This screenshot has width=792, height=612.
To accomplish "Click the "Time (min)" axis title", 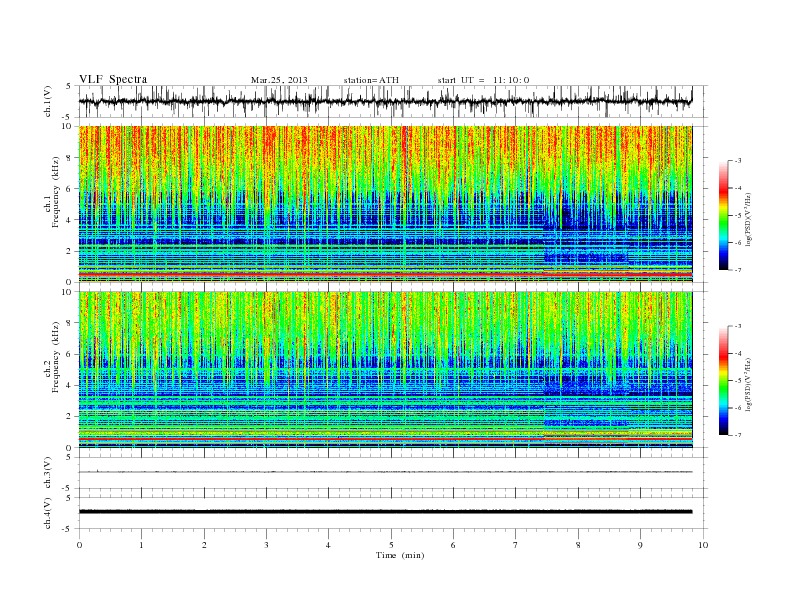I will point(400,555).
